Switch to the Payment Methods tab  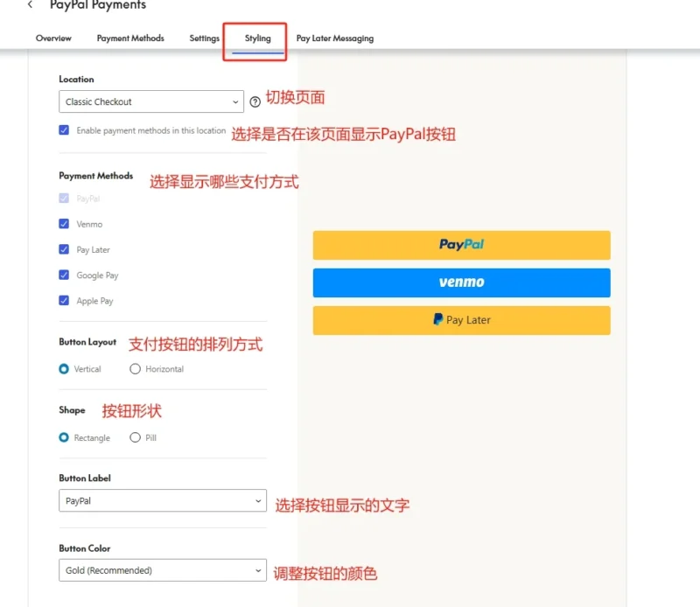pyautogui.click(x=130, y=38)
